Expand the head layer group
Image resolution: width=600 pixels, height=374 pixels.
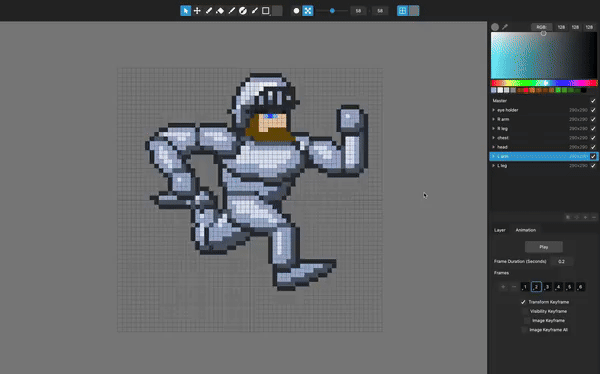[494, 147]
